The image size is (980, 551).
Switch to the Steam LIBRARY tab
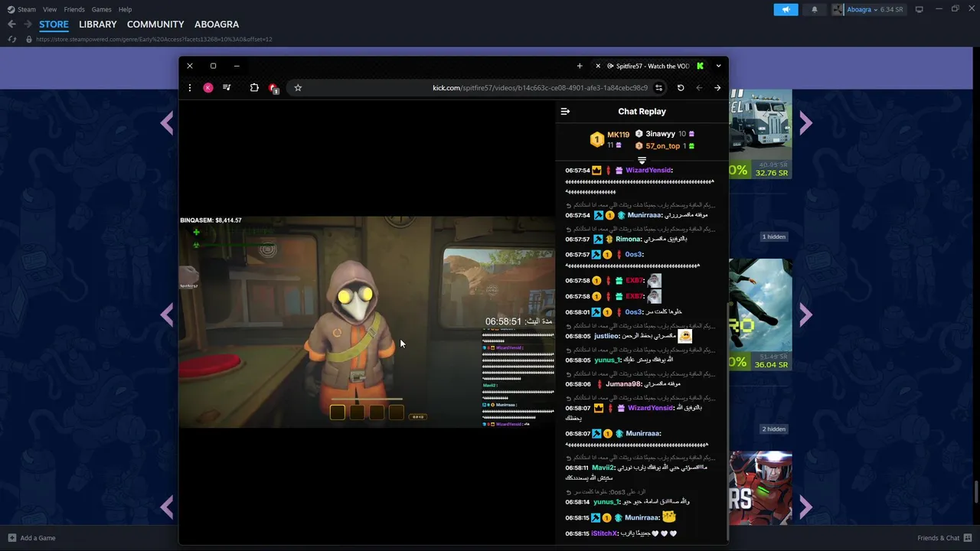(x=98, y=24)
